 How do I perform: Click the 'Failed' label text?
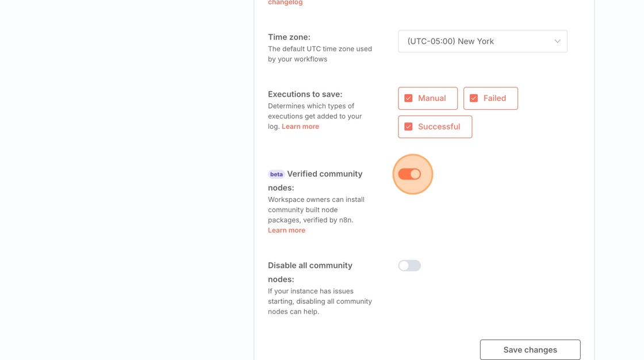[494, 98]
